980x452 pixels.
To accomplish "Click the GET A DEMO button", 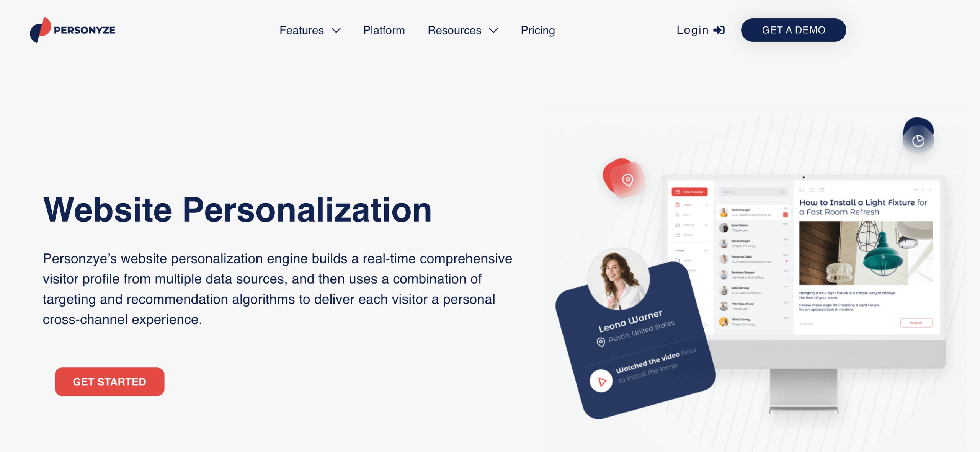I will pos(794,29).
